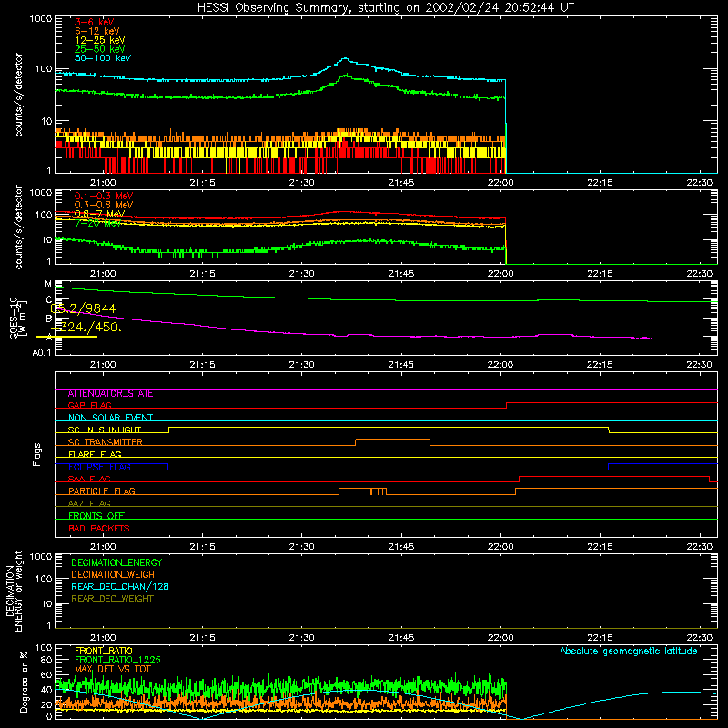This screenshot has width=728, height=728.
Task: Select the PARTICLE_FLAG label
Action: pyautogui.click(x=102, y=490)
